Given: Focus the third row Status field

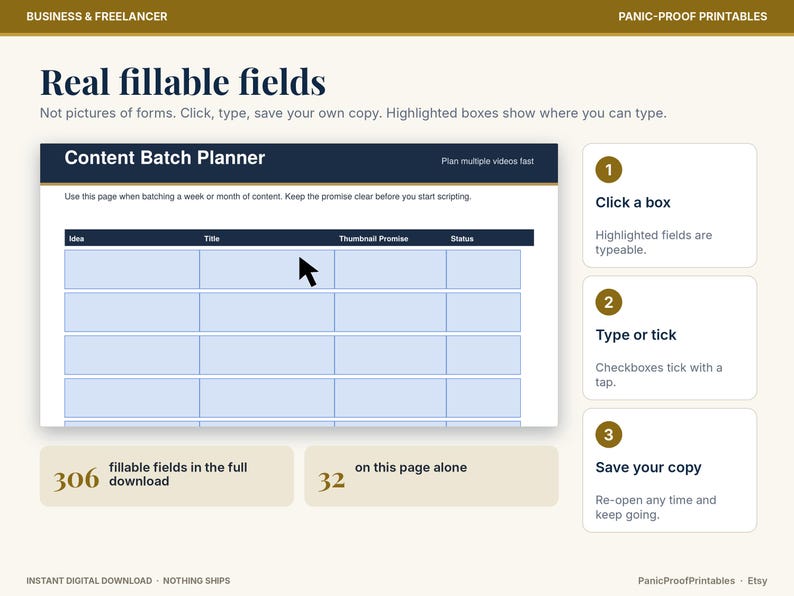Looking at the screenshot, I should 484,355.
